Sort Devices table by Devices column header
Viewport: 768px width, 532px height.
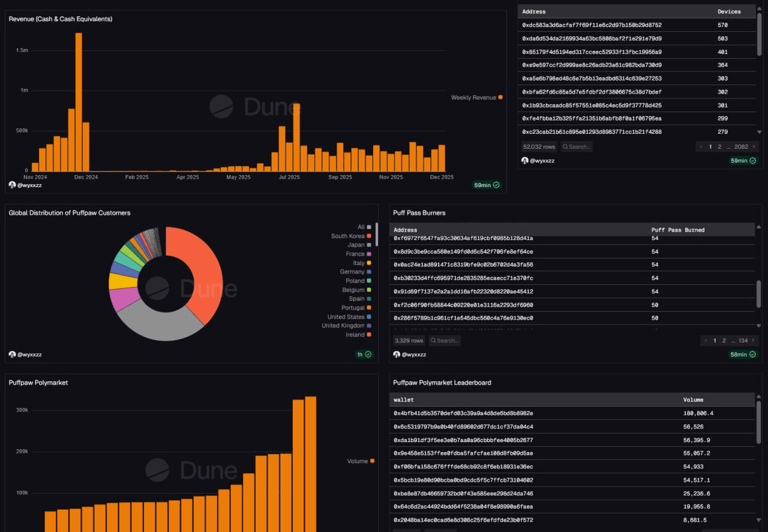729,11
